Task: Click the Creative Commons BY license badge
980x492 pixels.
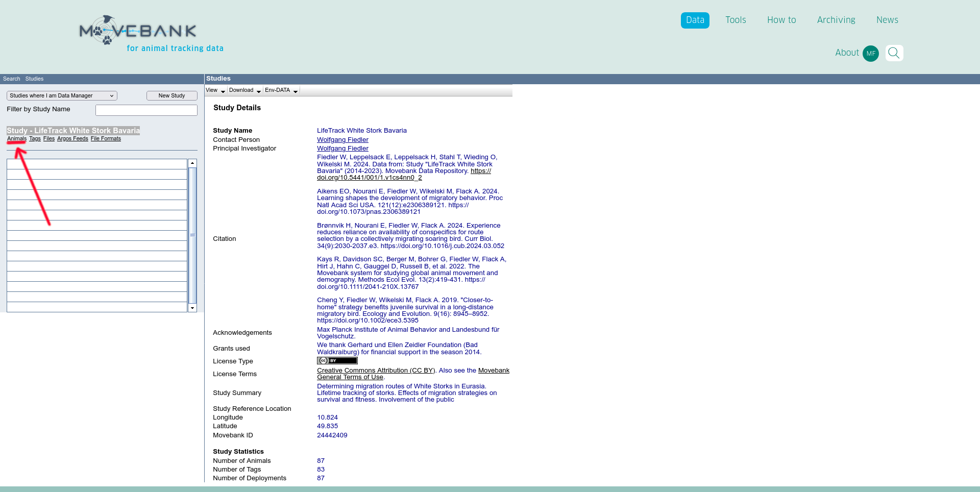Action: [x=337, y=361]
